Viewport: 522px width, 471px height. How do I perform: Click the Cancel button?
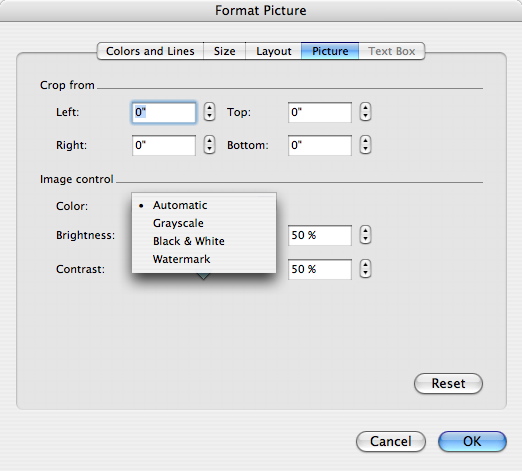point(391,441)
